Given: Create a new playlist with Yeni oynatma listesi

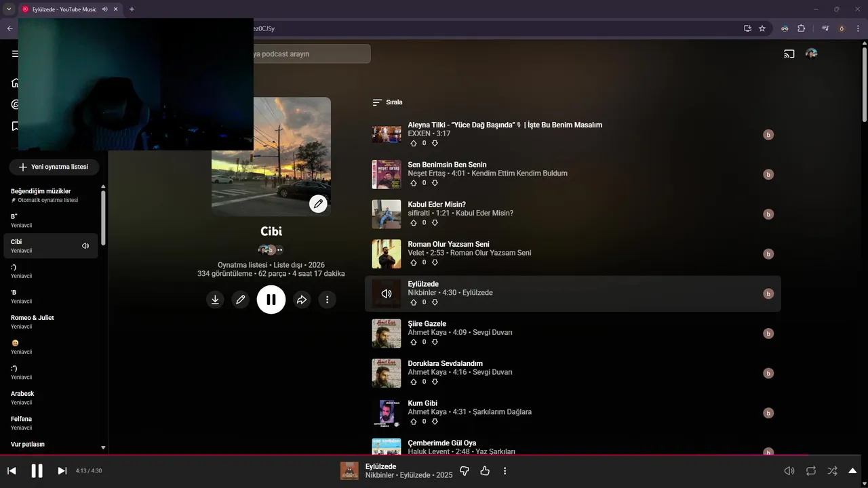Looking at the screenshot, I should tap(54, 167).
